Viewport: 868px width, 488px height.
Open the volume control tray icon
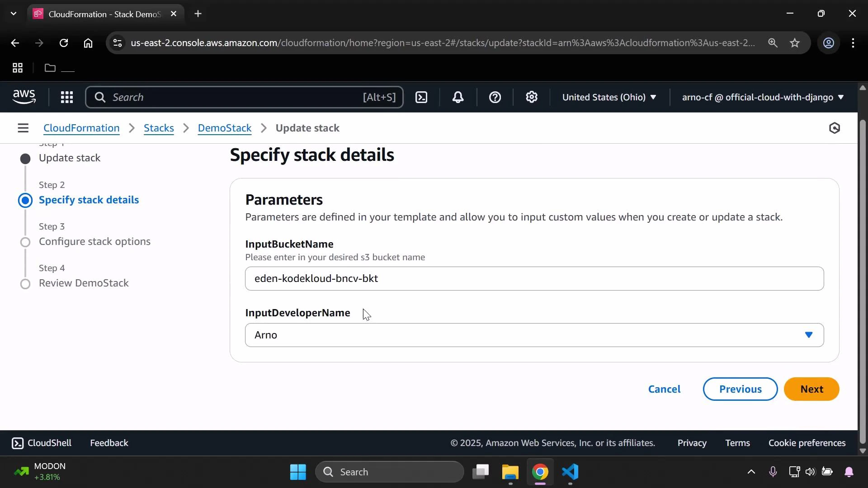tap(810, 472)
